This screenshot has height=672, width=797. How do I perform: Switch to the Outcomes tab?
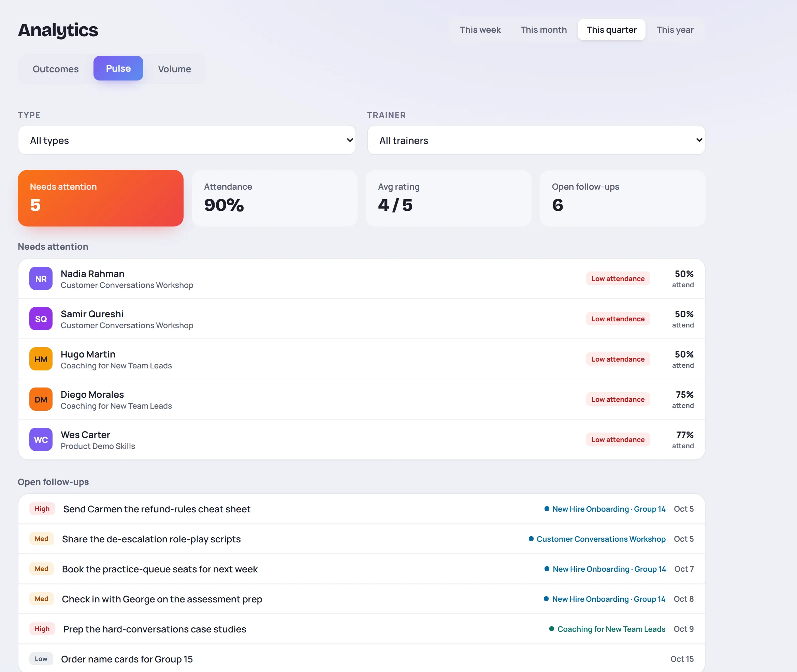click(x=56, y=69)
